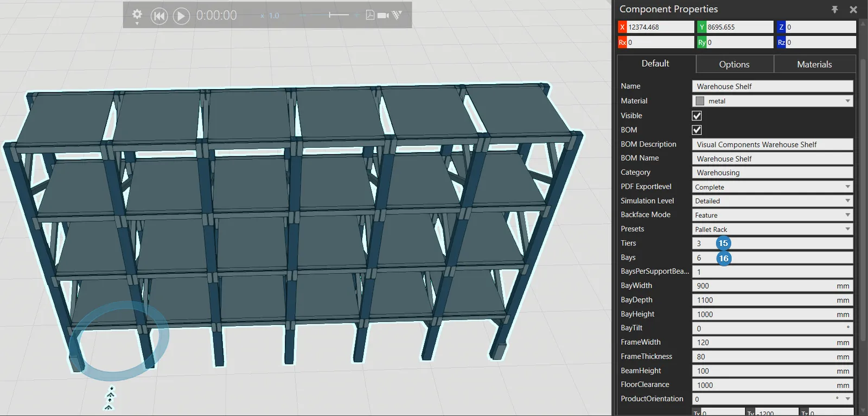
Task: Export to PDF from simulation toolbar
Action: [x=370, y=15]
